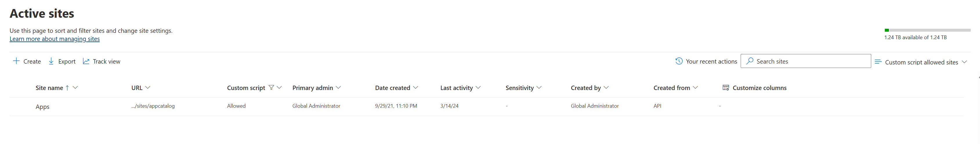This screenshot has height=144, width=980.
Task: Click the Customize columns table icon
Action: pos(726,88)
